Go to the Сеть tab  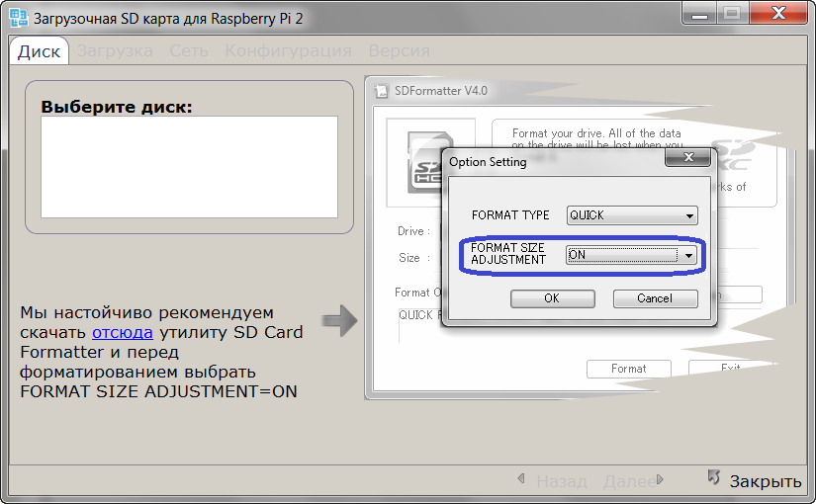click(188, 51)
